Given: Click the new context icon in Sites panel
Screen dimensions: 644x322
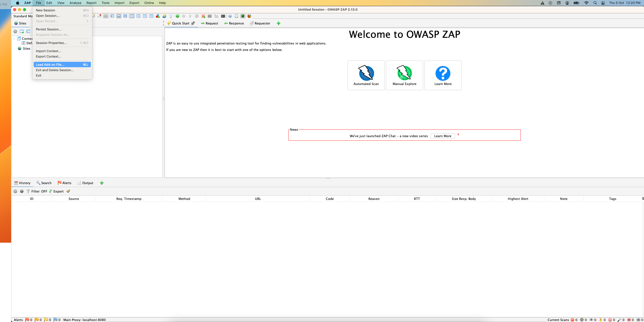Looking at the screenshot, I should pos(22,32).
